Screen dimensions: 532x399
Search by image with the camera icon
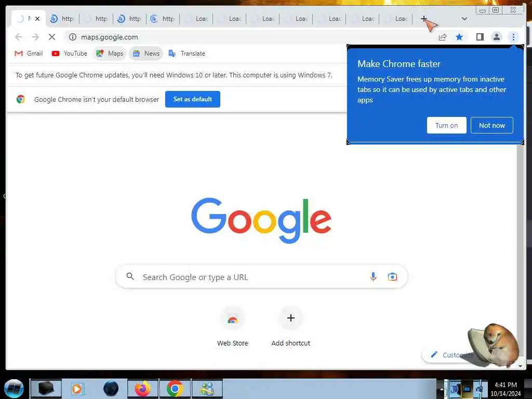pyautogui.click(x=392, y=276)
